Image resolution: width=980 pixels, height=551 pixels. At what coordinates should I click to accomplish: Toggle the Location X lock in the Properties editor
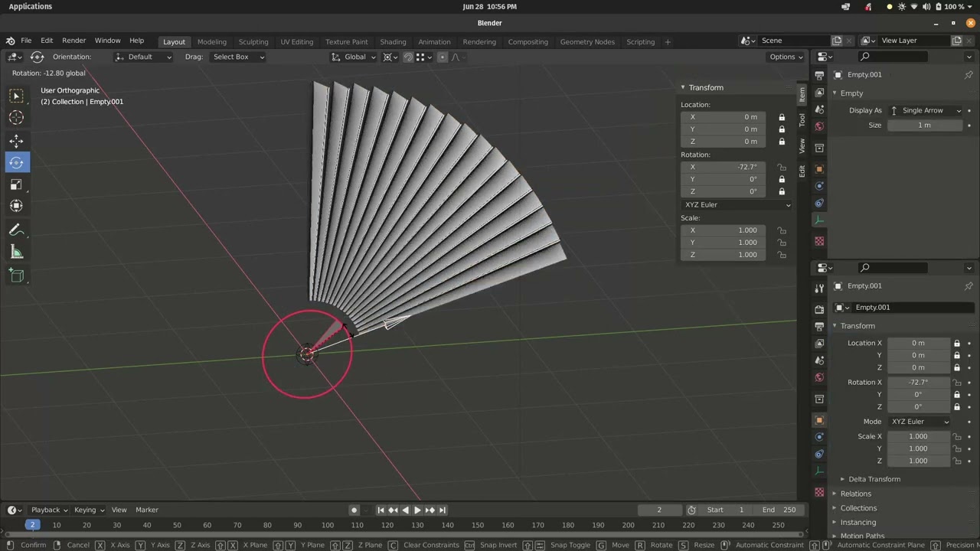coord(957,343)
